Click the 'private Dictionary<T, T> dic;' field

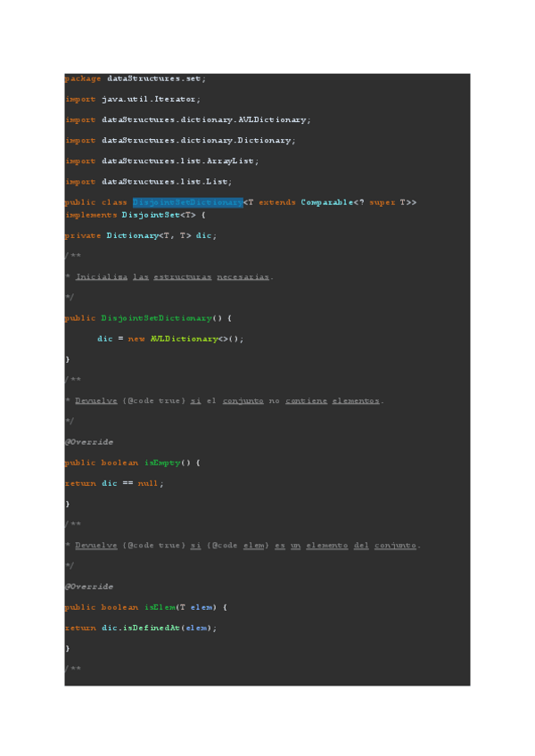pos(141,235)
